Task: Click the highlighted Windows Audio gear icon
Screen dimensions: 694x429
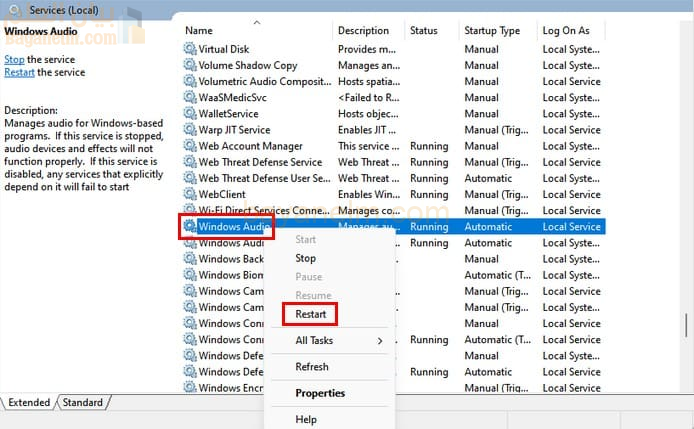Action: click(190, 227)
